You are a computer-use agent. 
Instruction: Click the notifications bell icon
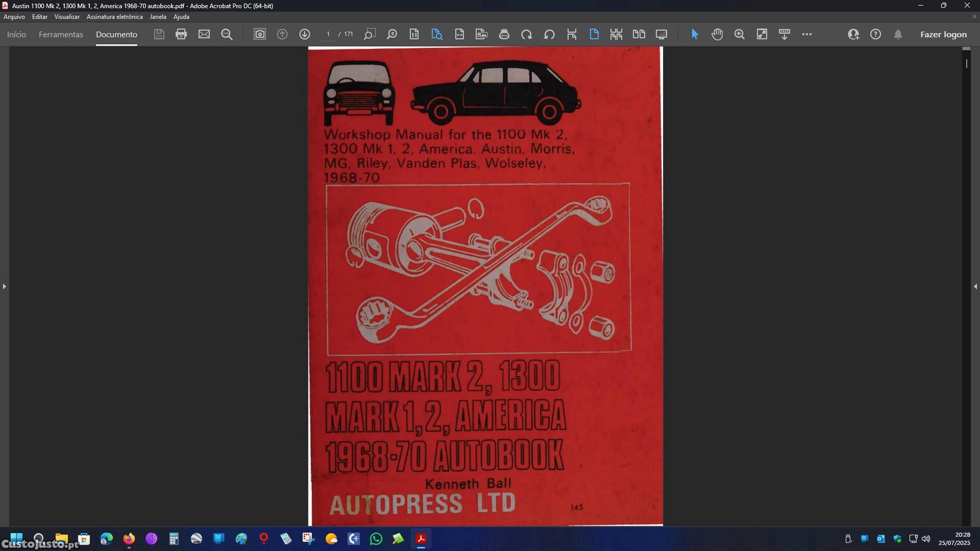[x=898, y=34]
